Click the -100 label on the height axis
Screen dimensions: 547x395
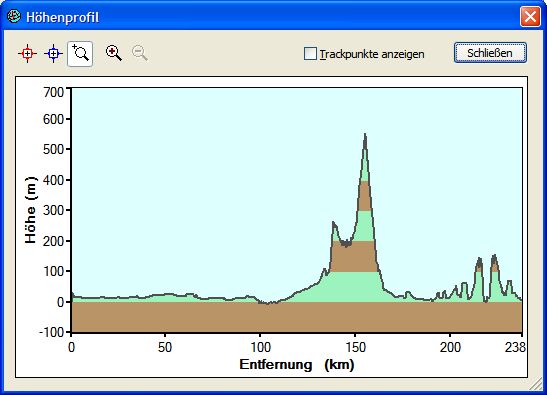coord(52,332)
